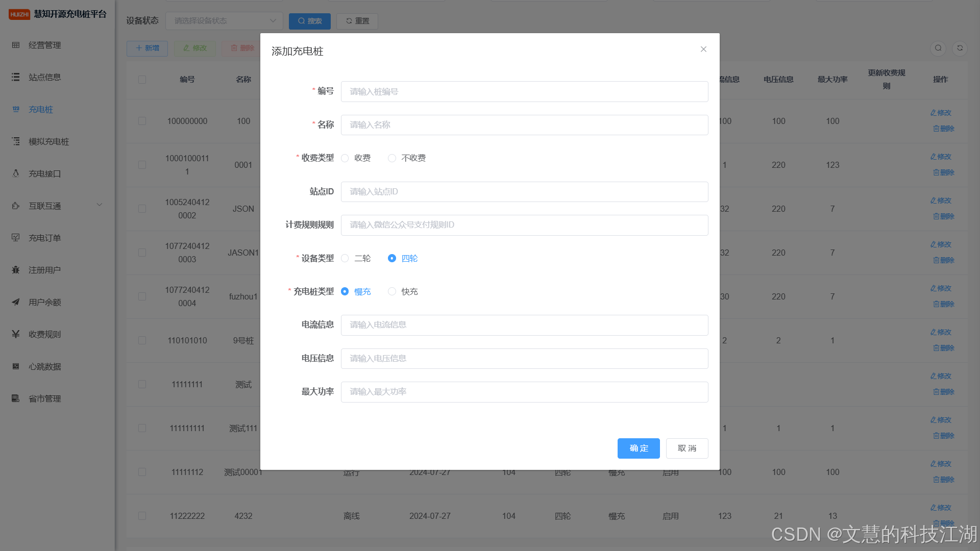Select the 快充 charger type radio

click(x=392, y=292)
